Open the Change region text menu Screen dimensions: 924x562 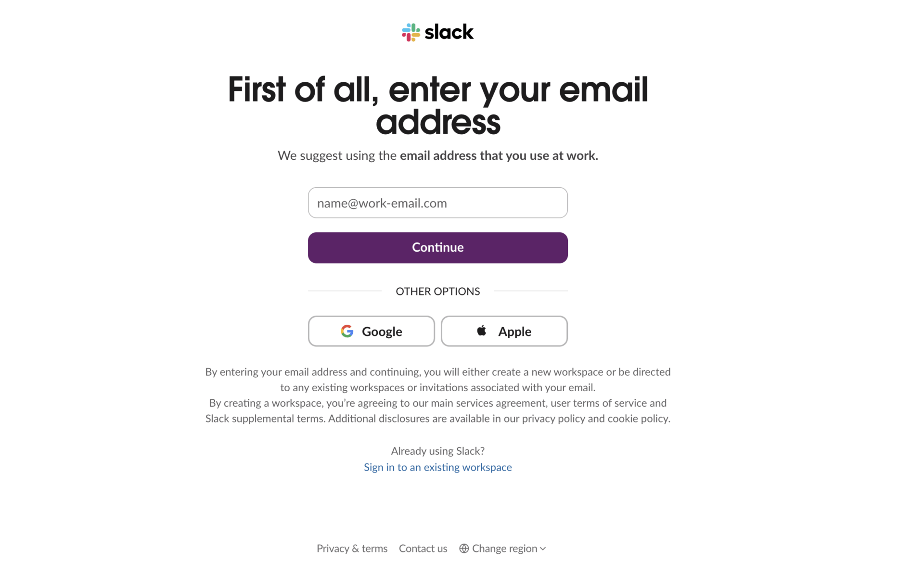[x=504, y=549]
